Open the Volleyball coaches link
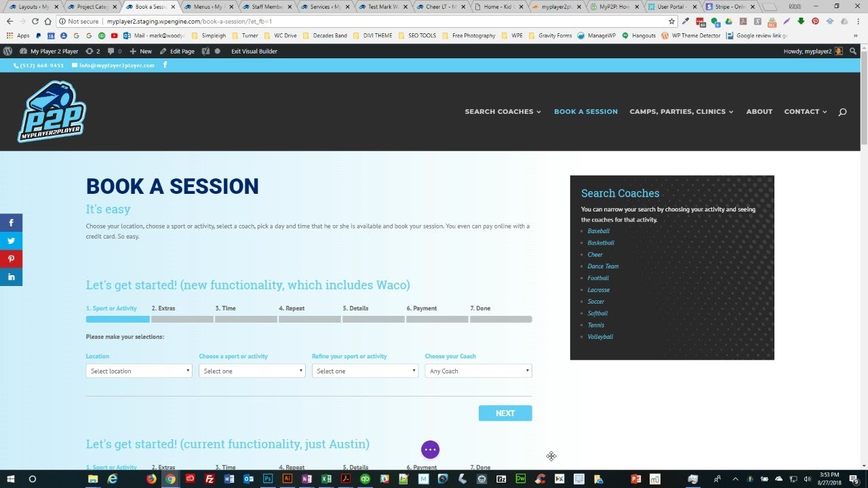Screen dimensions: 868x488 (x=600, y=337)
